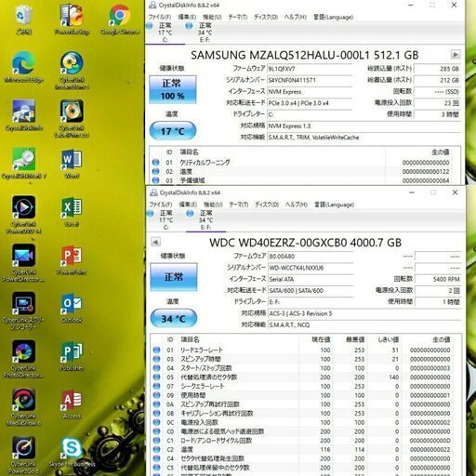Click 17 °C temperature button
Image resolution: width=476 pixels, height=476 pixels.
(173, 131)
